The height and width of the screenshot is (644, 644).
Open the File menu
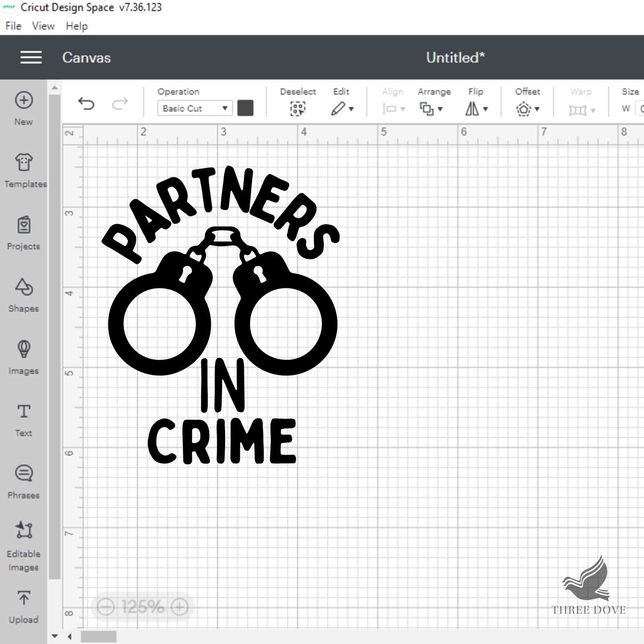pyautogui.click(x=13, y=26)
